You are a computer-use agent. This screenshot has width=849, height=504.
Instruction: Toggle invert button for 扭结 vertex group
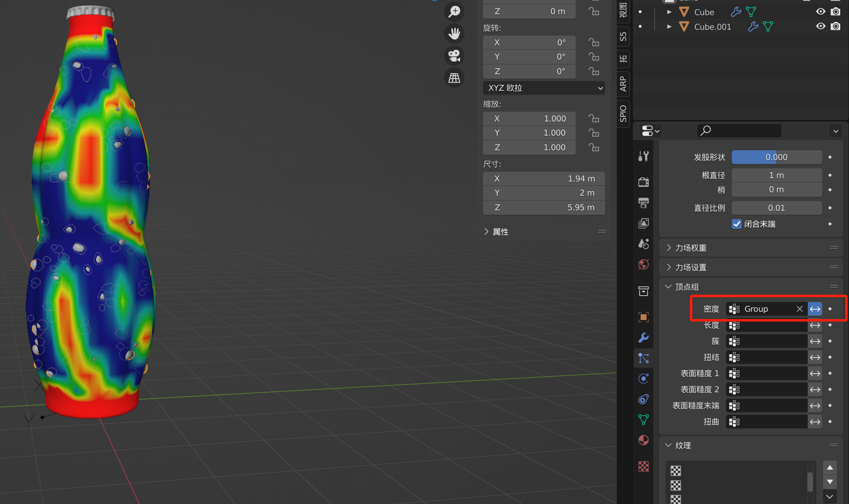click(x=815, y=358)
